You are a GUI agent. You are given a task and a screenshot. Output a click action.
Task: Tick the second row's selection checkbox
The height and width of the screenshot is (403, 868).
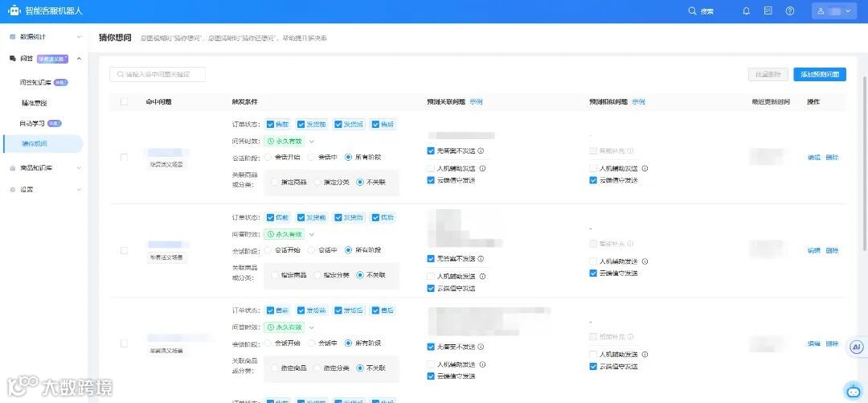124,250
